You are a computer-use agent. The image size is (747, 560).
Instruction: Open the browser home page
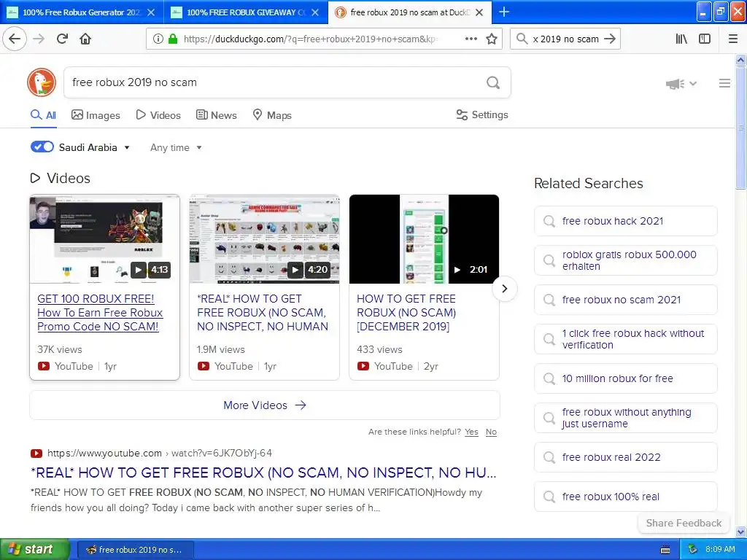click(85, 39)
